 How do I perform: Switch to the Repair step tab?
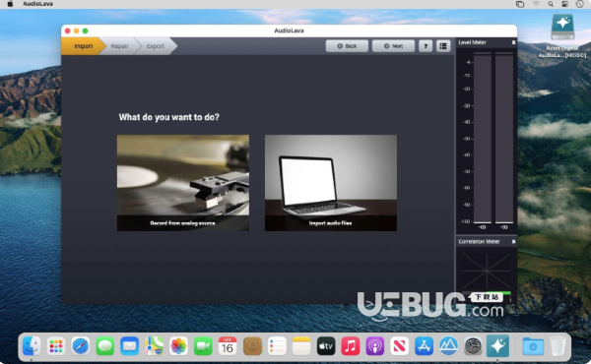pos(119,46)
